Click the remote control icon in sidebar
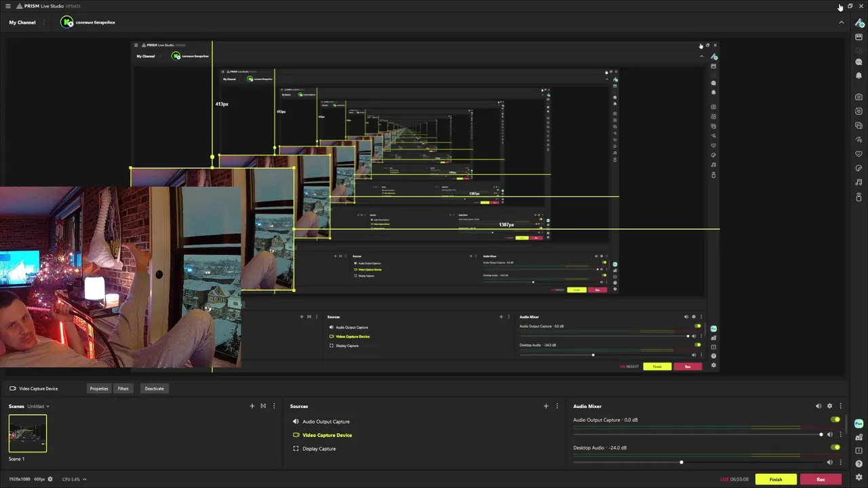This screenshot has width=868, height=488. (859, 197)
